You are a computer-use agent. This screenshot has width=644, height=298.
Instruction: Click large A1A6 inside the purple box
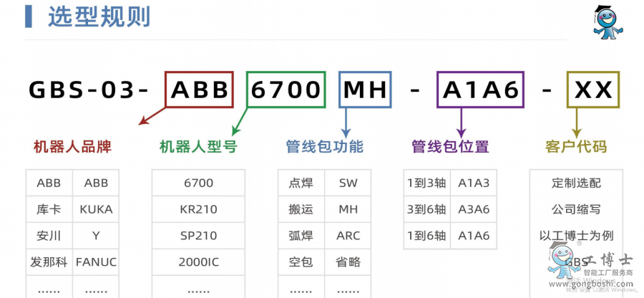coord(481,90)
